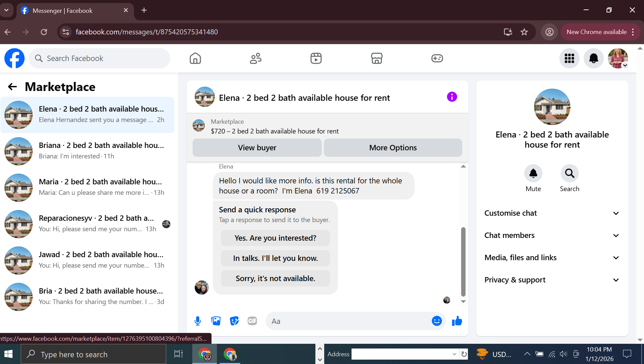The image size is (644, 364).
Task: Search in conversation with magnifier button
Action: 570,173
